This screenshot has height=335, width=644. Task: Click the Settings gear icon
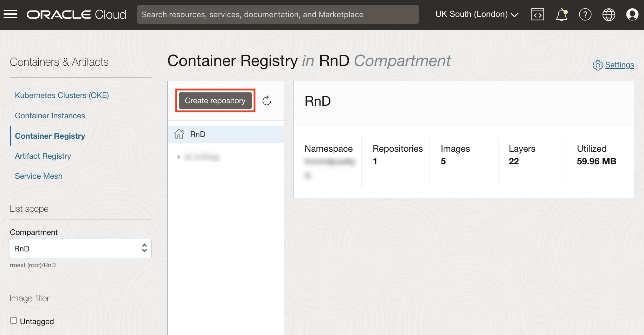(598, 65)
